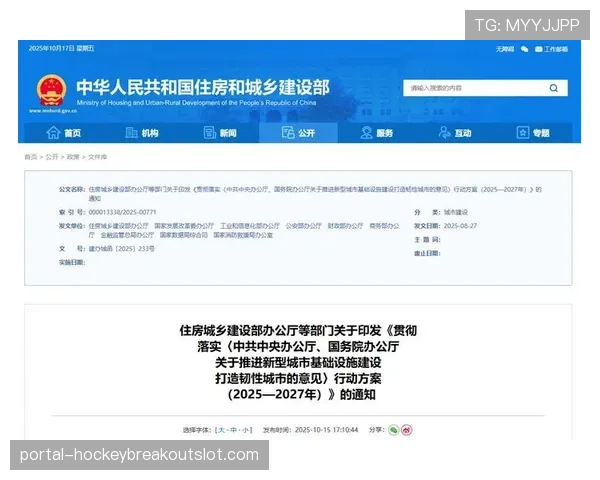
Task: Click 首页 in the breadcrumb
Action: click(31, 157)
